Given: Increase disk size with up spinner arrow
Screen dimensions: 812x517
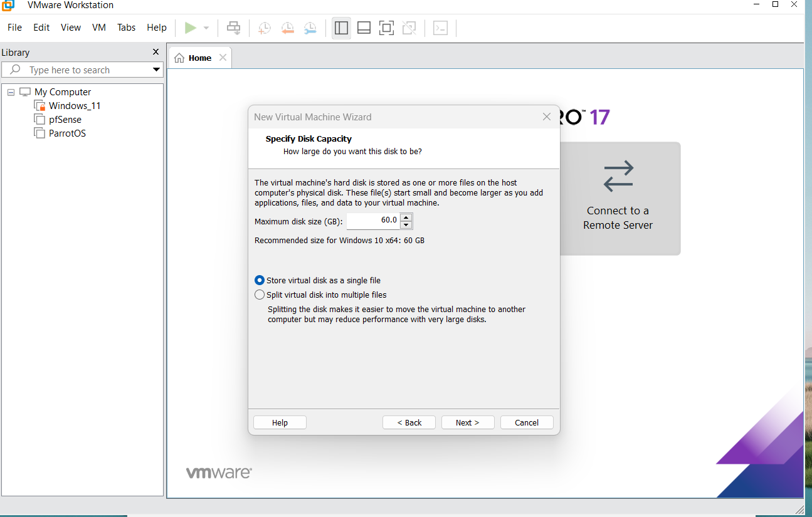Looking at the screenshot, I should (x=406, y=217).
